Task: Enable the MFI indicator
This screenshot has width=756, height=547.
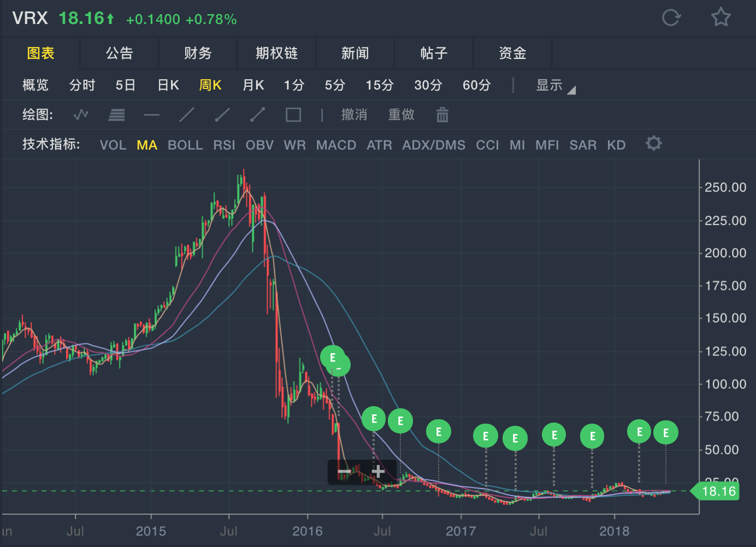Action: 547,145
